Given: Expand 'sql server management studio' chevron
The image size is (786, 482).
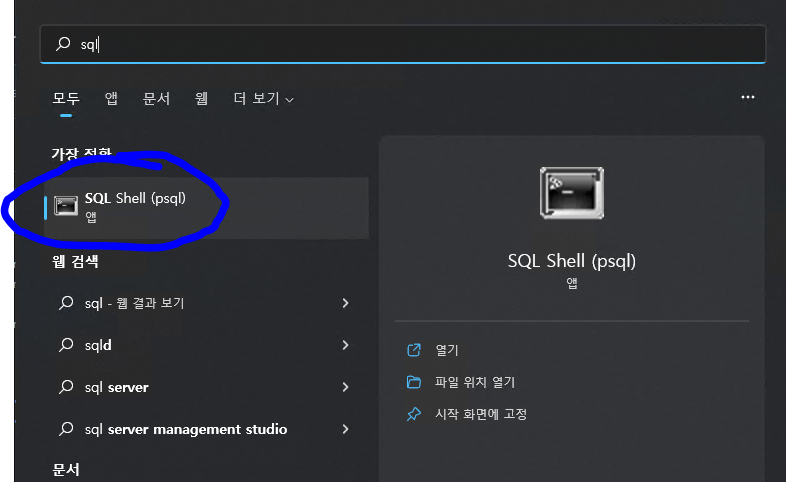Looking at the screenshot, I should (345, 429).
